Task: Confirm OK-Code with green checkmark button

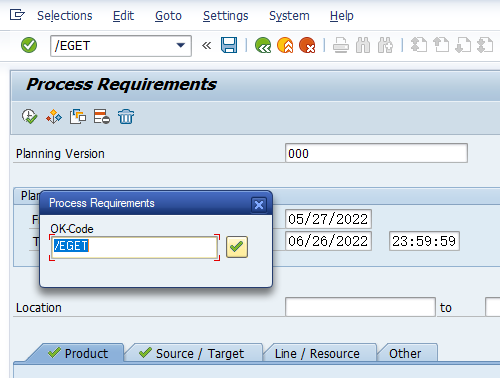Action: [x=237, y=247]
